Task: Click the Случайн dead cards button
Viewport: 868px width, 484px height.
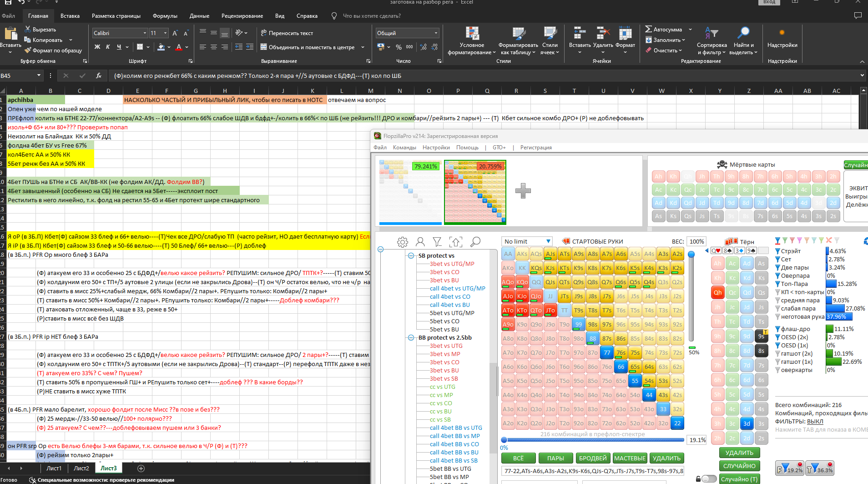Action: coord(856,165)
